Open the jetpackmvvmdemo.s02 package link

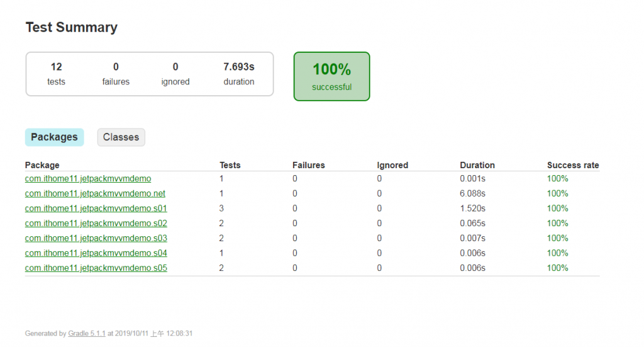(96, 224)
